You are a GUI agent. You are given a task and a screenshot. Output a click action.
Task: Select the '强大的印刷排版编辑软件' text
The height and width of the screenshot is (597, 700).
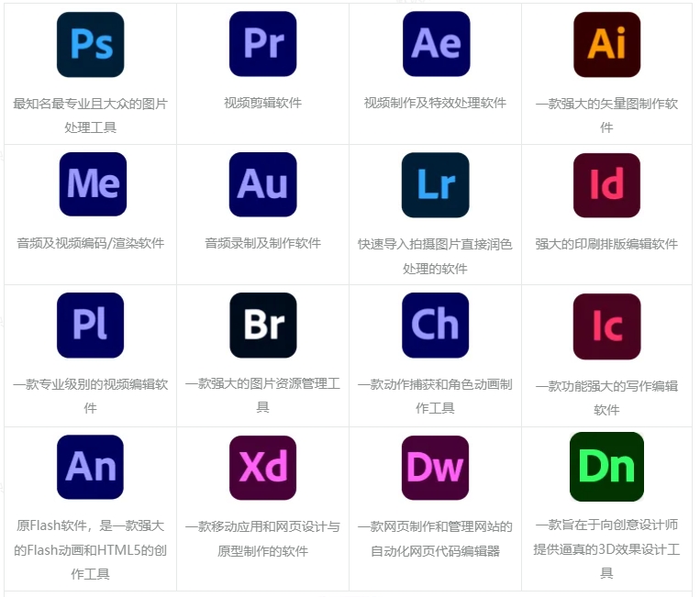click(x=607, y=244)
